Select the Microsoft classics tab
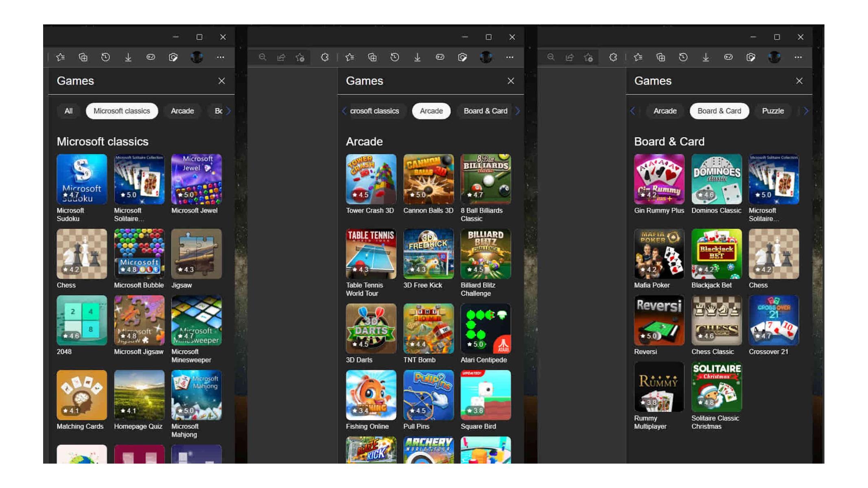 (122, 111)
